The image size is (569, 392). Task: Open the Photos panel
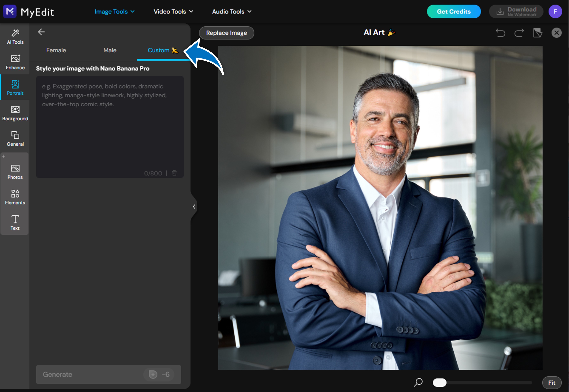pyautogui.click(x=15, y=172)
